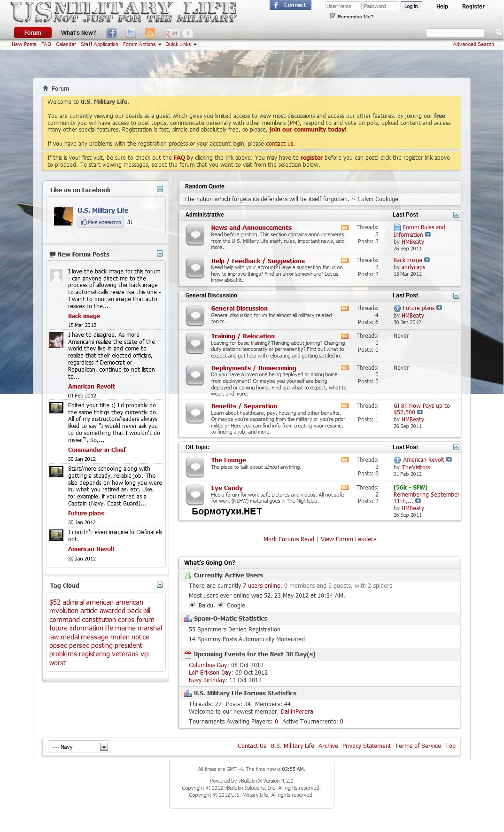
Task: Click the speech bubble icon for Benefits / Separation
Action: (195, 413)
